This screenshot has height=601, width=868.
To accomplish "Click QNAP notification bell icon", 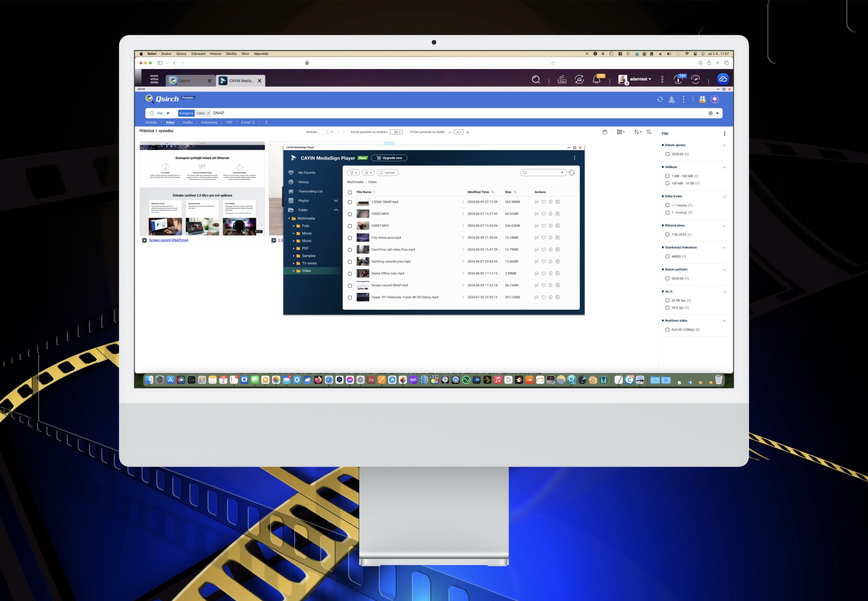I will coord(596,79).
